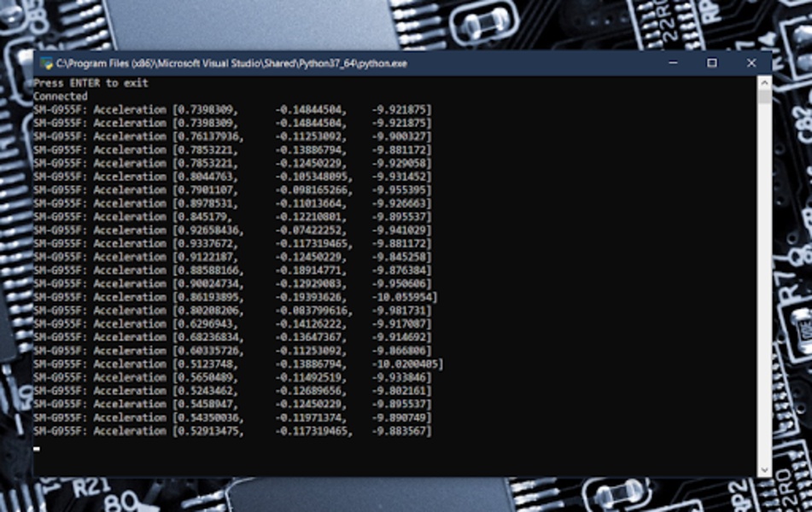The width and height of the screenshot is (812, 512).
Task: Click the Y-axis value -0.07422252
Action: (308, 230)
